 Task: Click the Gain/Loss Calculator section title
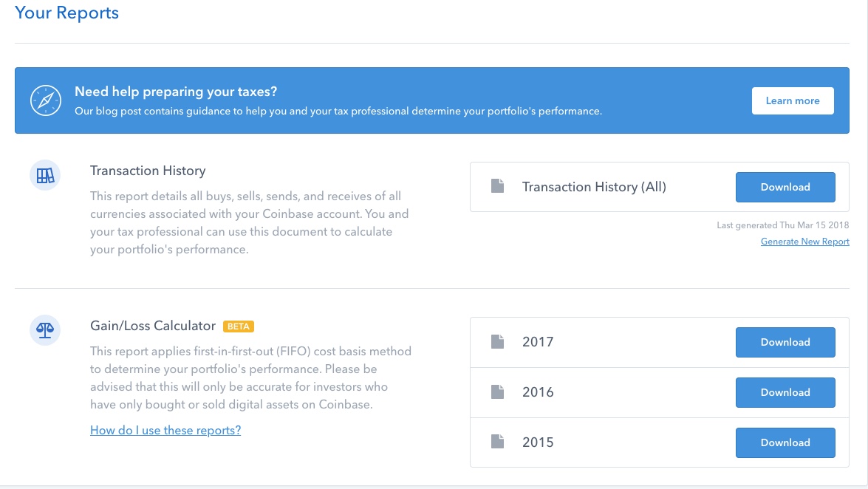pyautogui.click(x=153, y=326)
